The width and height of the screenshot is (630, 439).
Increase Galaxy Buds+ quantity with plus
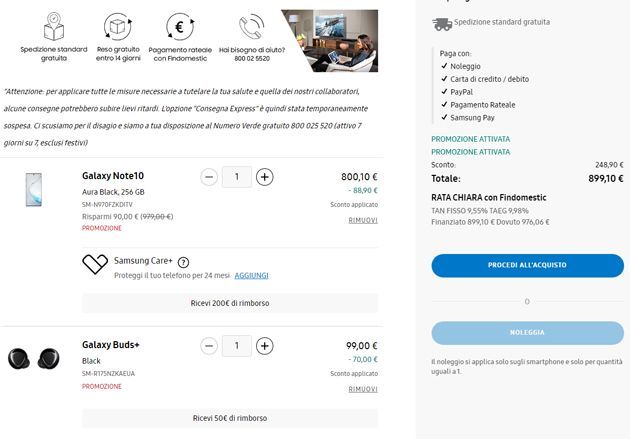(265, 346)
